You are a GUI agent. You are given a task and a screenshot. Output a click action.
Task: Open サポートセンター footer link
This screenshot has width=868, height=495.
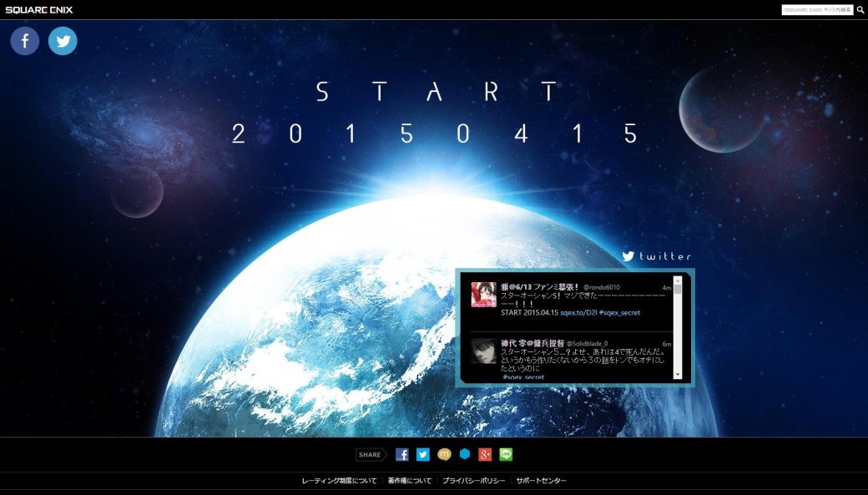(x=541, y=481)
